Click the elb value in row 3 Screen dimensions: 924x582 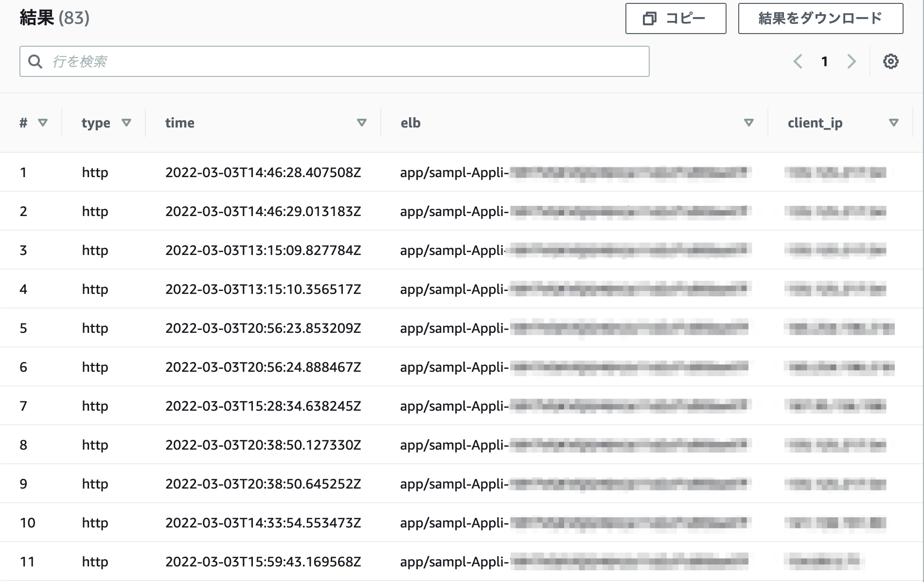[576, 250]
